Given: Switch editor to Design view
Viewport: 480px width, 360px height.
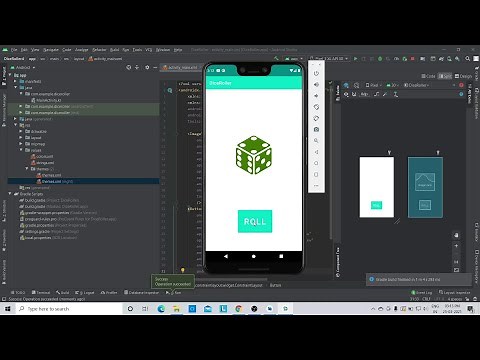Looking at the screenshot, I should pyautogui.click(x=464, y=76).
